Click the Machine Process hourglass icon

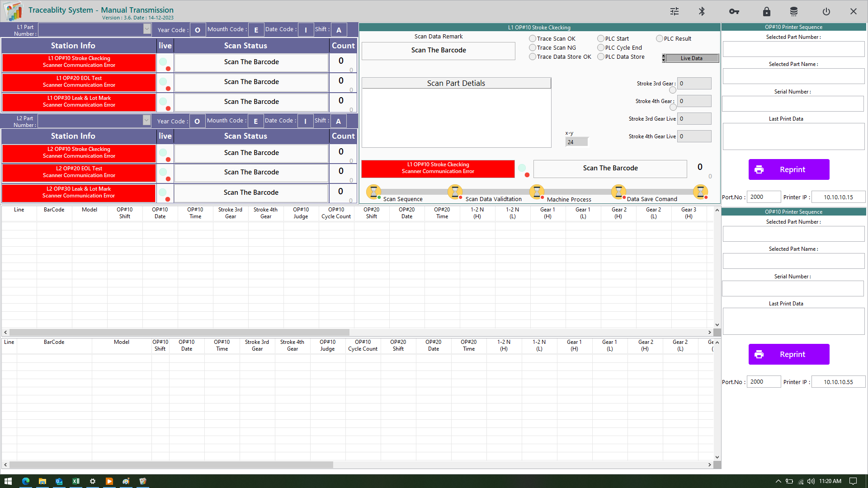click(537, 192)
